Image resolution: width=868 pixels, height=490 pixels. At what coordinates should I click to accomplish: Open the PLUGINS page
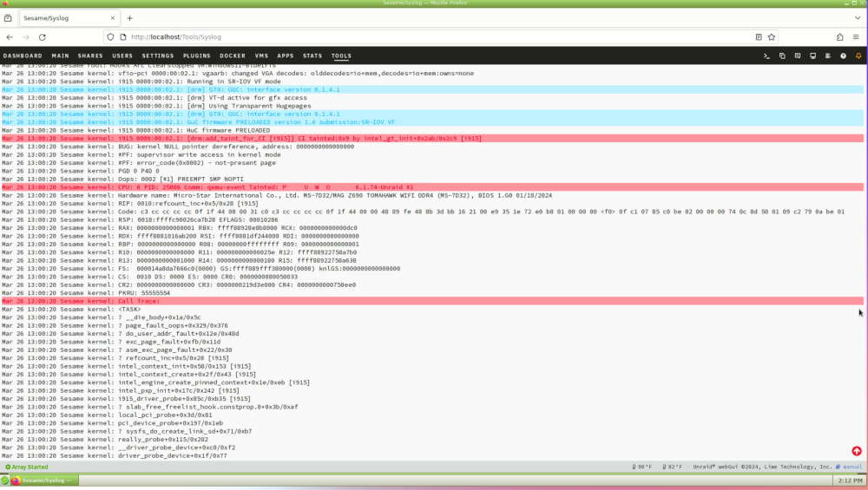pos(196,56)
